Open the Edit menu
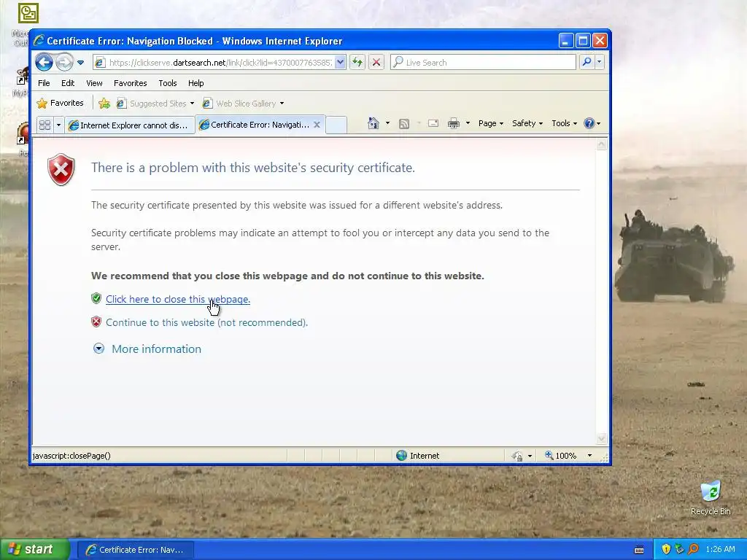 point(68,83)
